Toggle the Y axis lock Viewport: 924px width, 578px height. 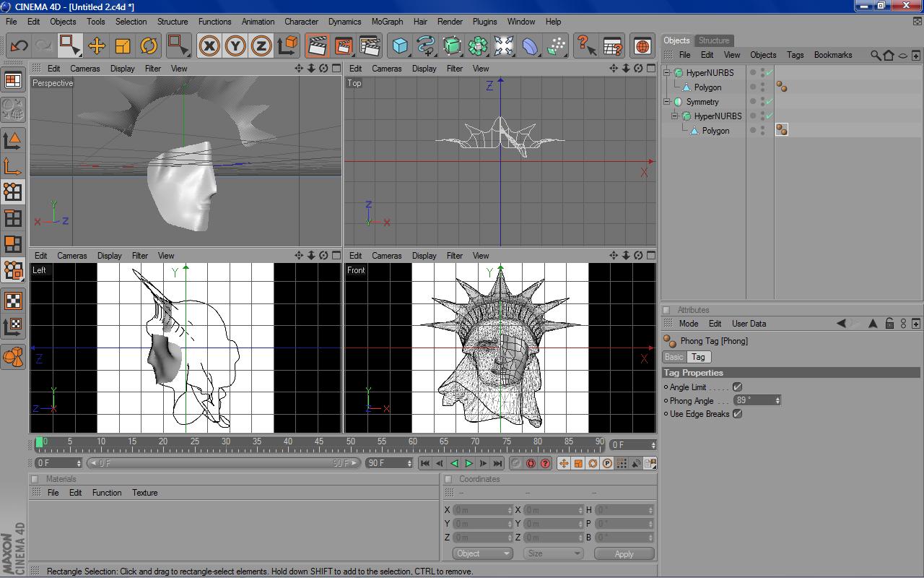[x=235, y=46]
